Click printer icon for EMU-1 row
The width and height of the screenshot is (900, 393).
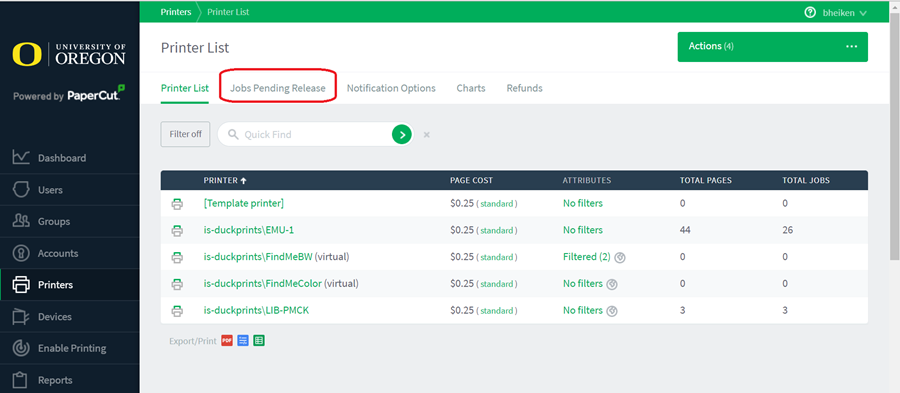pos(177,231)
